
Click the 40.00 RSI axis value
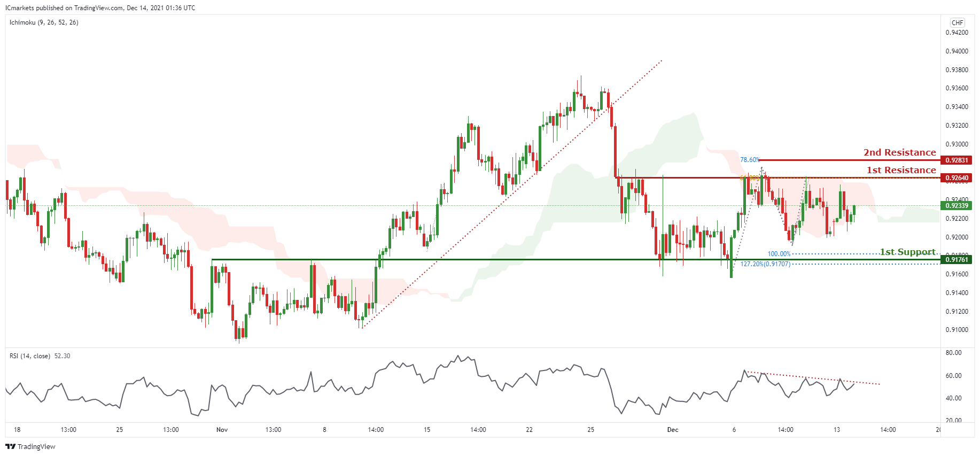[953, 398]
